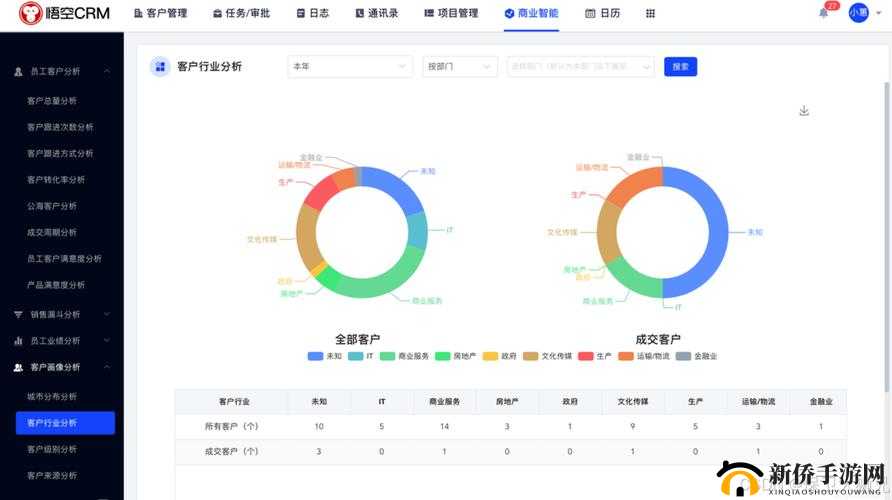Click the bar chart icon beside 员工业绩分析
Screen dimensions: 892x500
(x=18, y=341)
